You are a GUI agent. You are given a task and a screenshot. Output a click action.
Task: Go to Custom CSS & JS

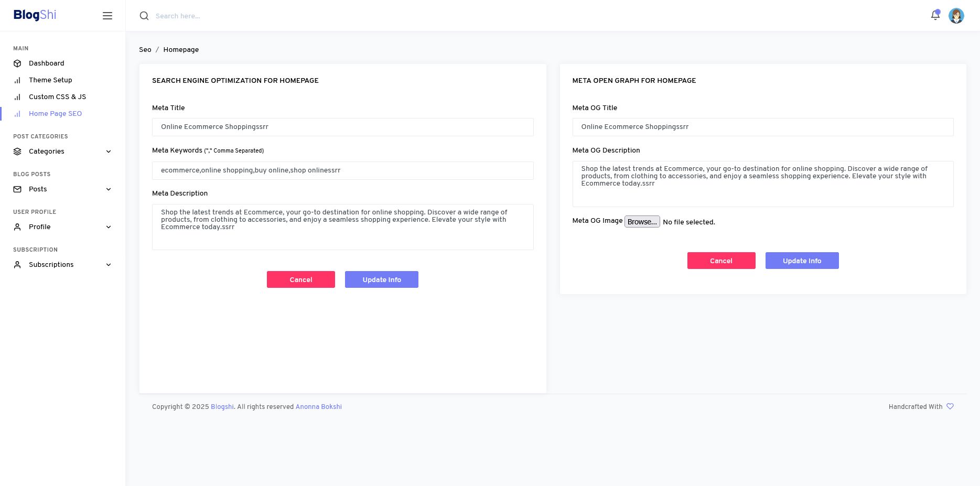(57, 97)
